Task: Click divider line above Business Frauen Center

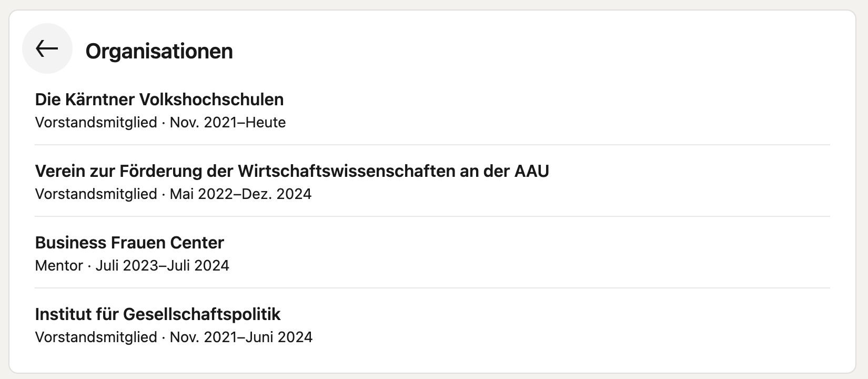Action: [431, 216]
